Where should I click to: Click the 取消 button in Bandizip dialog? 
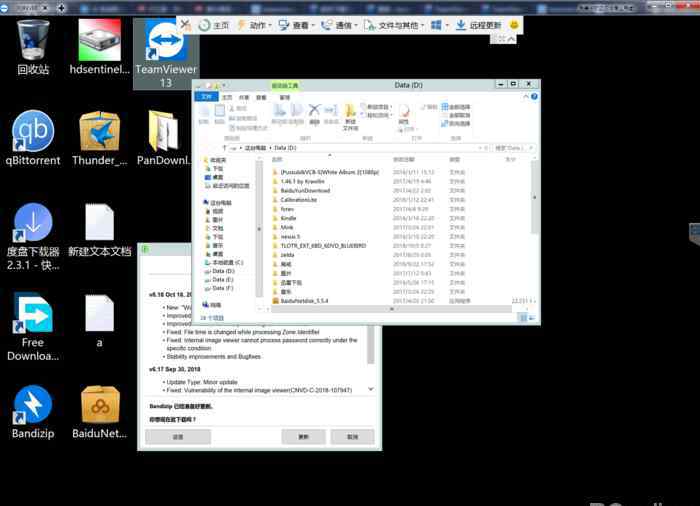352,437
